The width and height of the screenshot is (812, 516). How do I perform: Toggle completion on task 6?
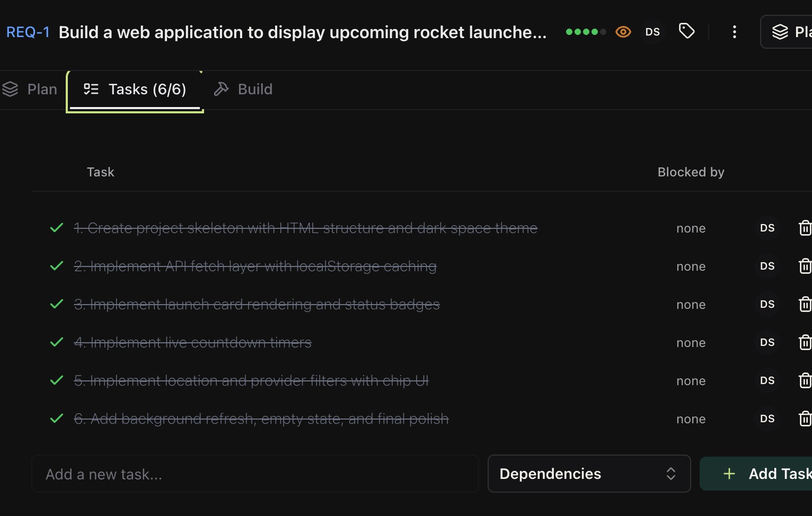pos(56,419)
